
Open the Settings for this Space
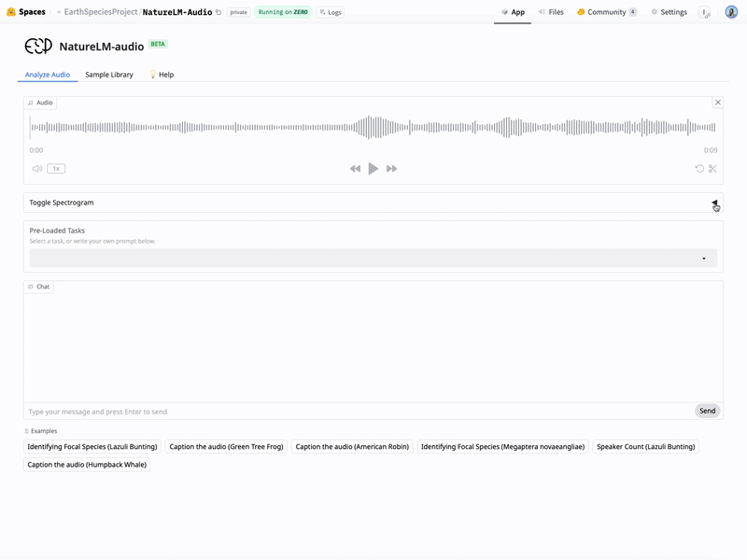tap(669, 12)
